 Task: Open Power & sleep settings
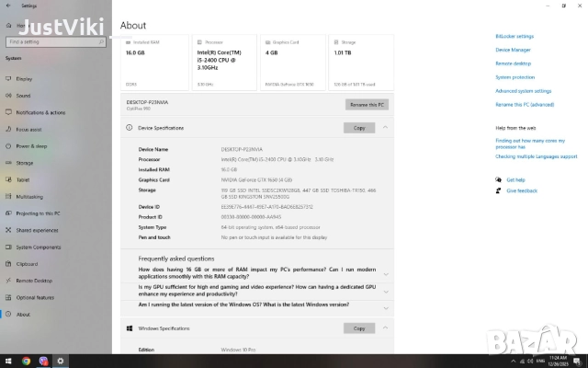31,145
